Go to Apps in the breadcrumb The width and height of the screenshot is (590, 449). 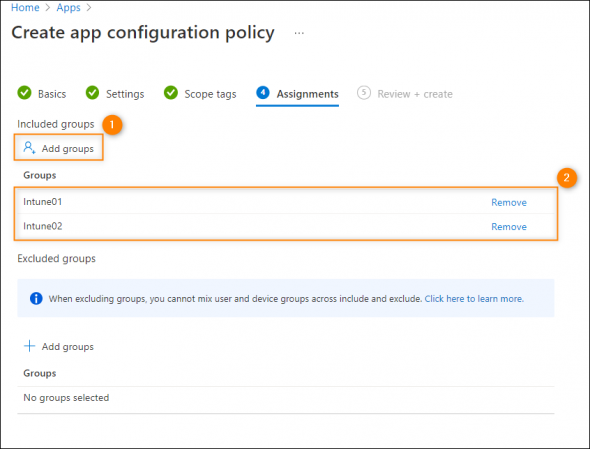68,8
